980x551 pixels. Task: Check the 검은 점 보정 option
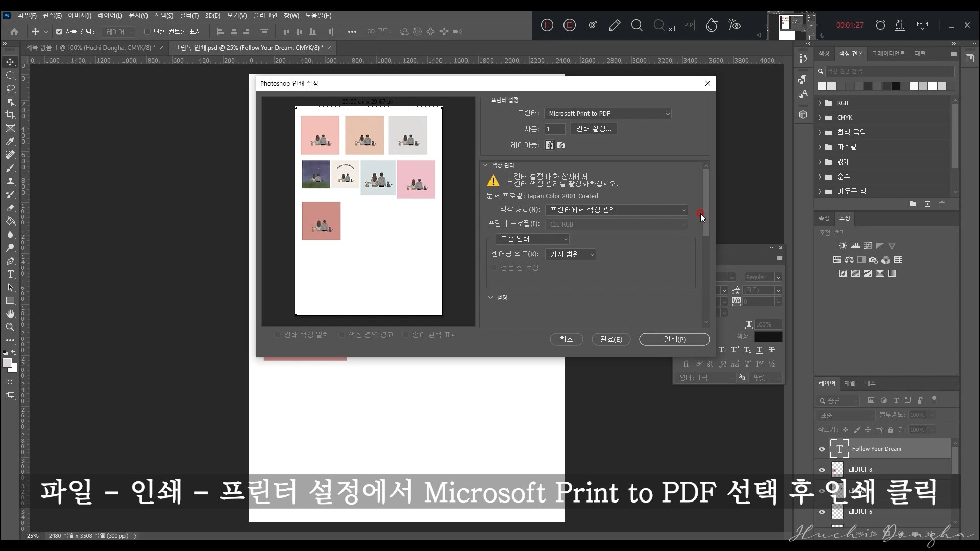494,267
